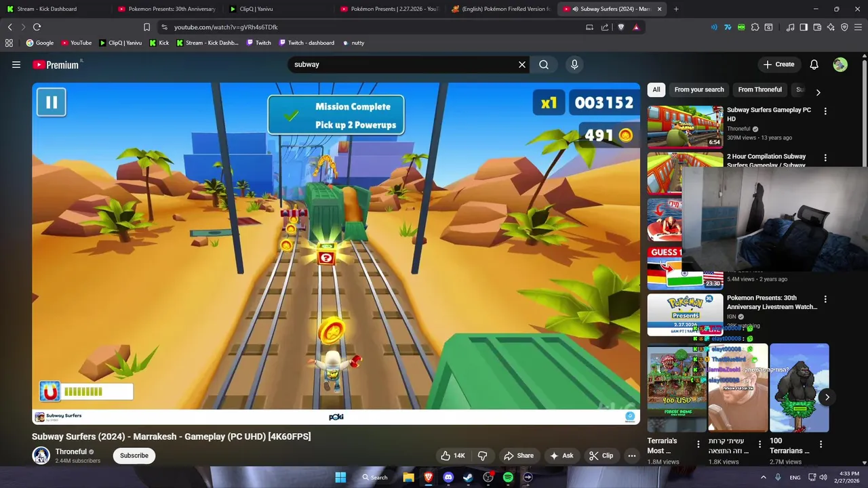The image size is (868, 488).
Task: Open the YouTube notifications bell
Action: (x=814, y=64)
